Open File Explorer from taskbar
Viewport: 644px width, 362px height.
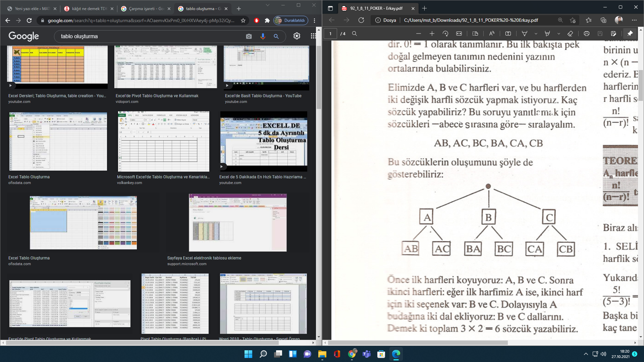coord(322,354)
